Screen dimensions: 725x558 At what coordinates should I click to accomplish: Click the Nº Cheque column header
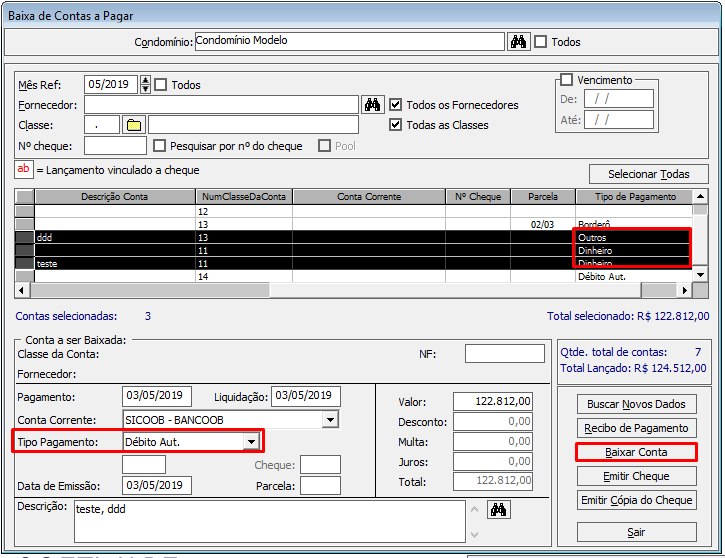pos(478,196)
